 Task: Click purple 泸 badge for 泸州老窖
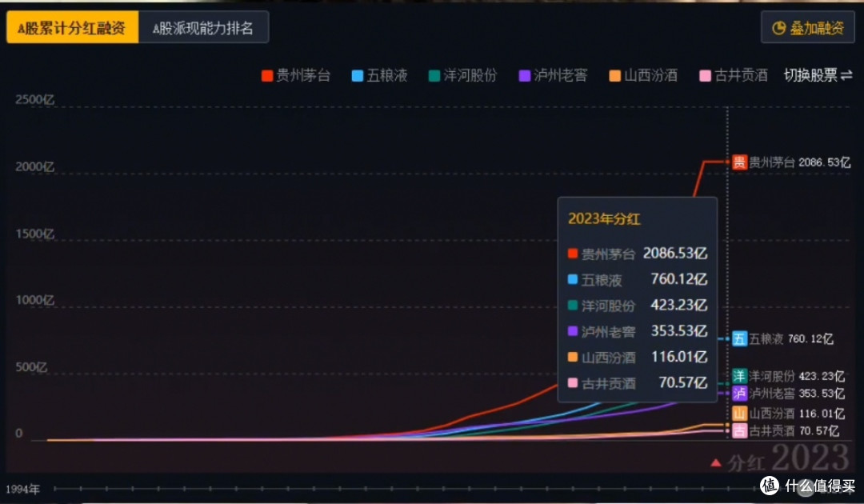(739, 393)
